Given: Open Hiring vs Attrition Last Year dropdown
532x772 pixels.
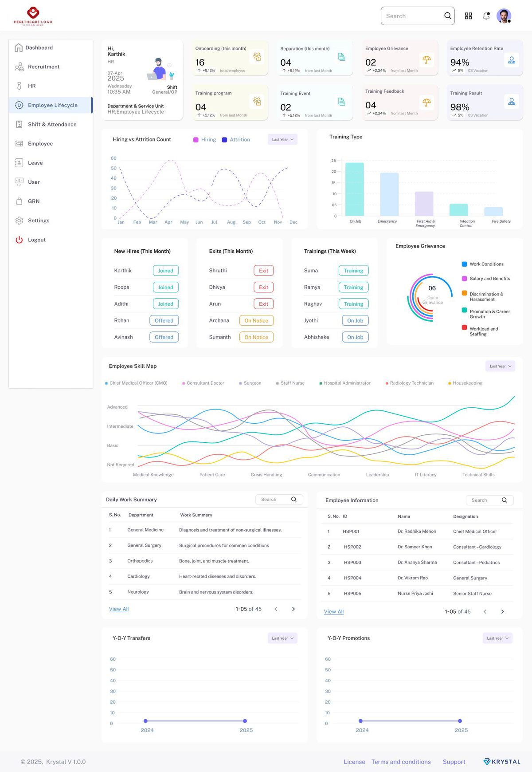Looking at the screenshot, I should 282,140.
